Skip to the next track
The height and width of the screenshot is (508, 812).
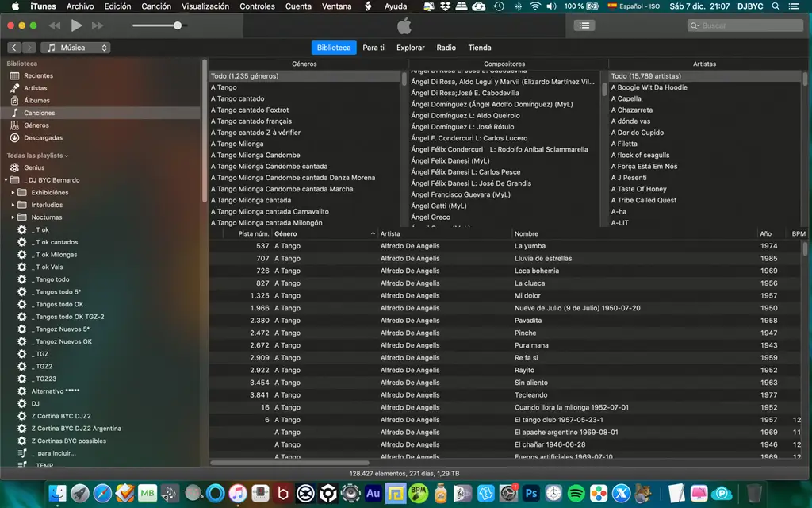98,25
